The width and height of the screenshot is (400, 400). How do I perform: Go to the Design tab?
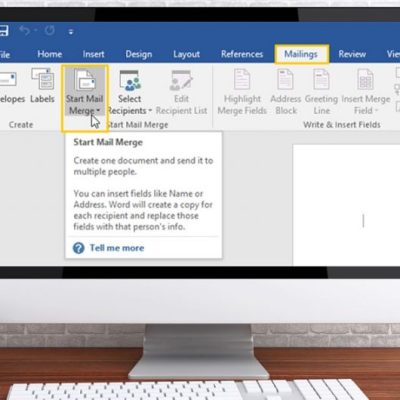click(139, 54)
